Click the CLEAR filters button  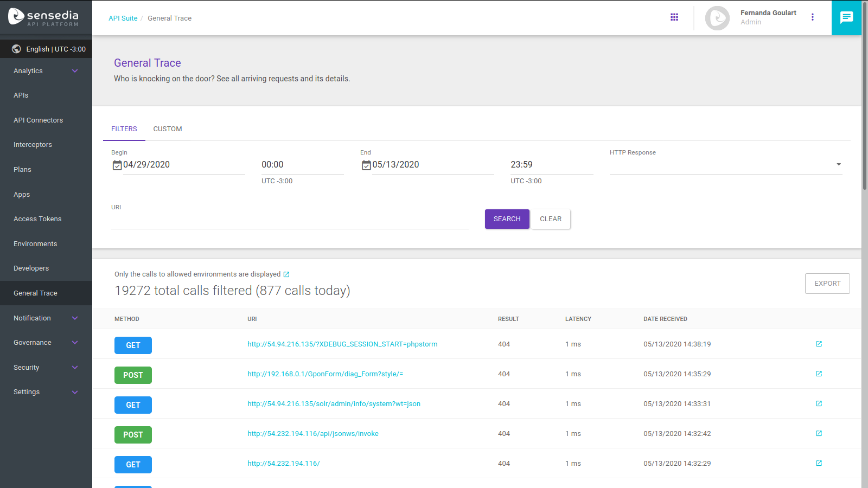click(550, 219)
